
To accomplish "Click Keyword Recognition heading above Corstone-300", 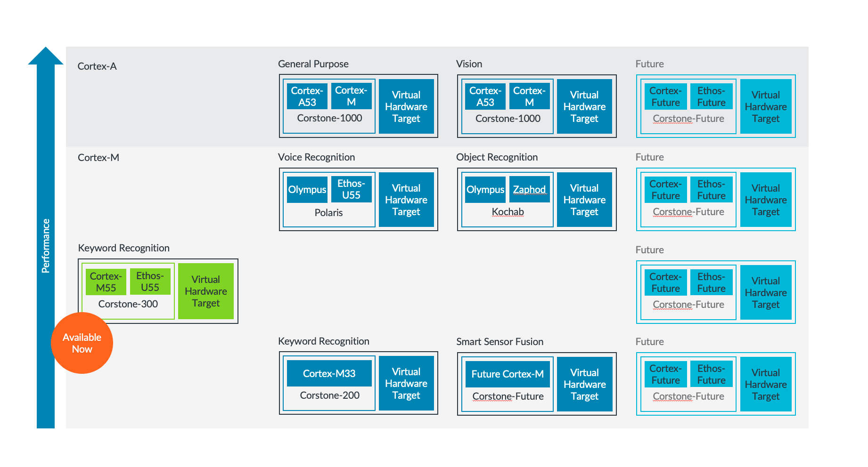I will tap(123, 248).
